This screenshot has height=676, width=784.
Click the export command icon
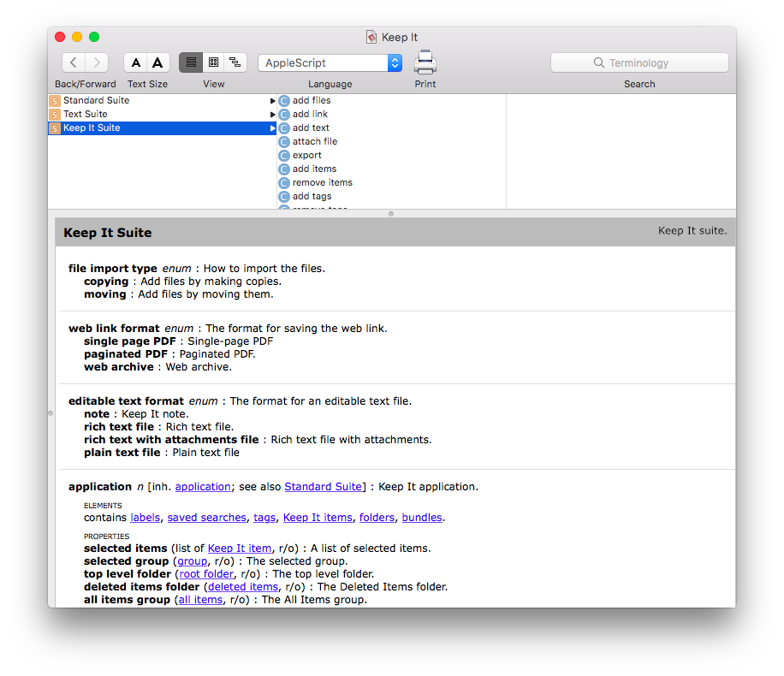click(x=284, y=156)
